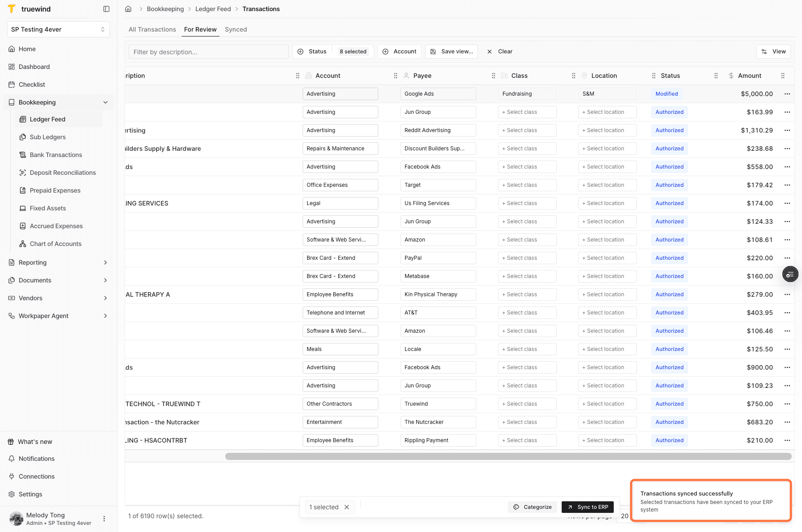Select class for the Jun Group $163.99 row
This screenshot has width=802, height=532.
[527, 112]
